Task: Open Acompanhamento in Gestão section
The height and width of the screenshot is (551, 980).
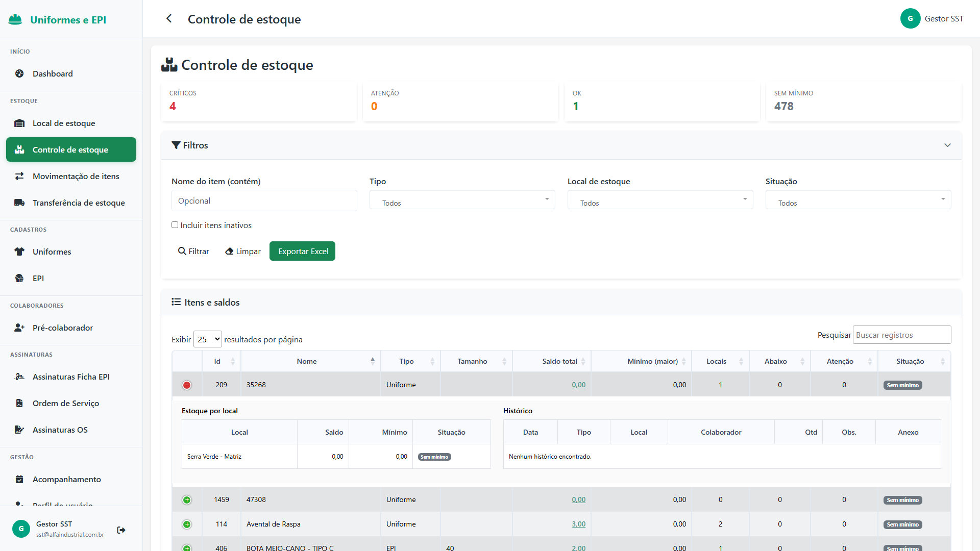Action: tap(71, 480)
